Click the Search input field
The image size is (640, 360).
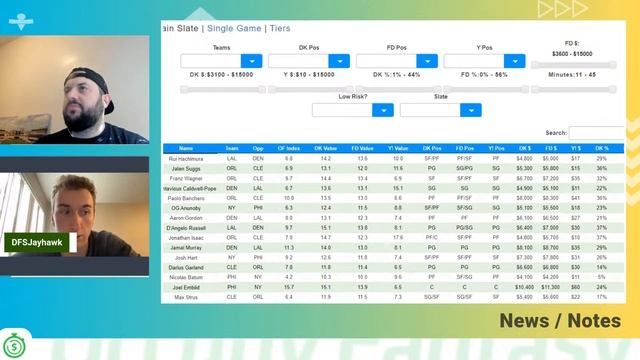pos(597,133)
